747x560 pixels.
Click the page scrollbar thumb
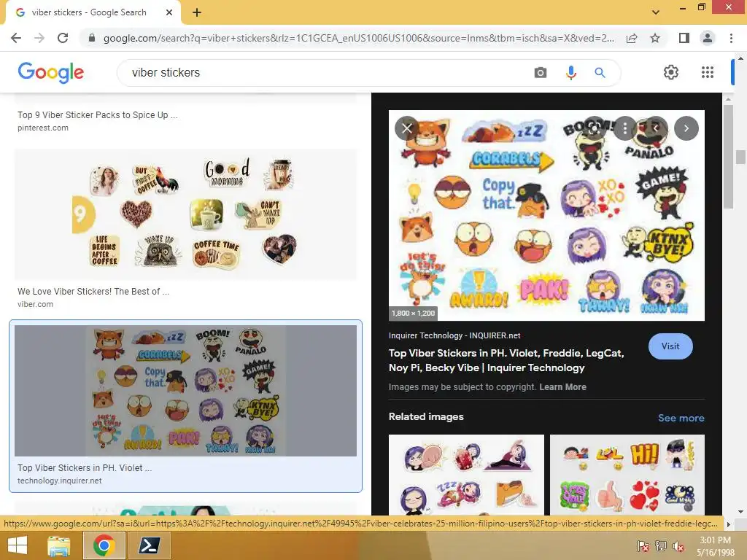tap(740, 157)
